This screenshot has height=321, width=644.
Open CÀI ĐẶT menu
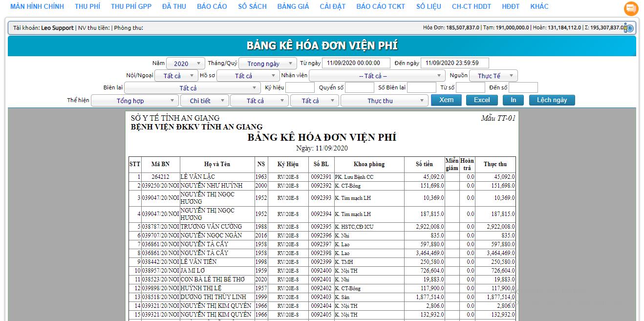(333, 6)
